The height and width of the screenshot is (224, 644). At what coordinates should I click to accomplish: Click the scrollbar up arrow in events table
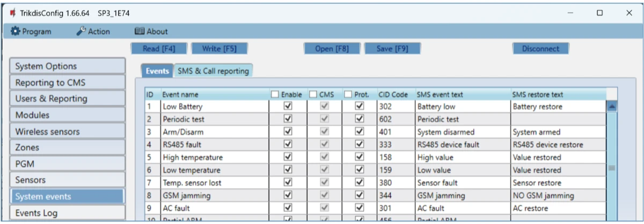tap(611, 106)
